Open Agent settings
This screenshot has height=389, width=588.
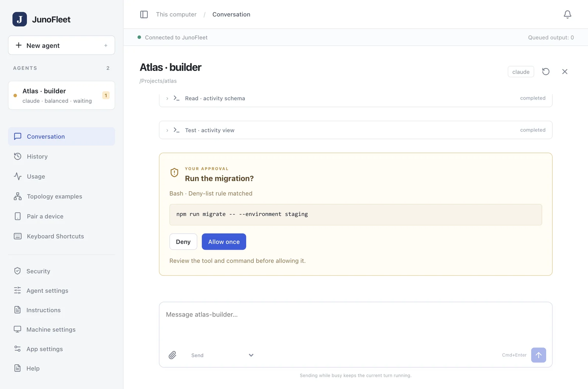point(61,290)
